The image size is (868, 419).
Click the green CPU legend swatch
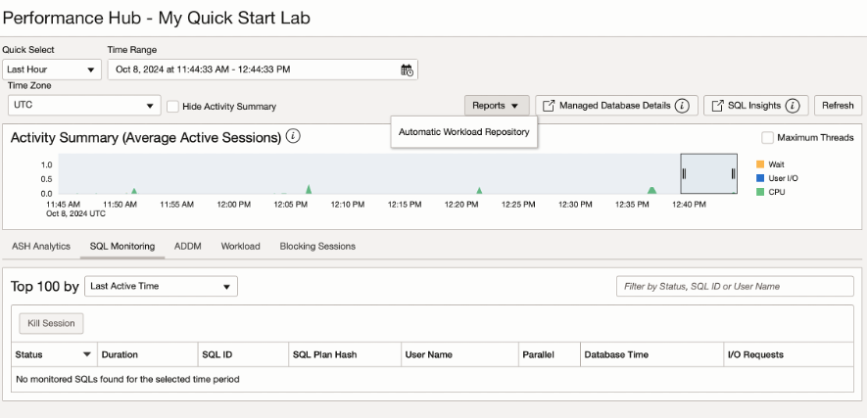point(760,192)
